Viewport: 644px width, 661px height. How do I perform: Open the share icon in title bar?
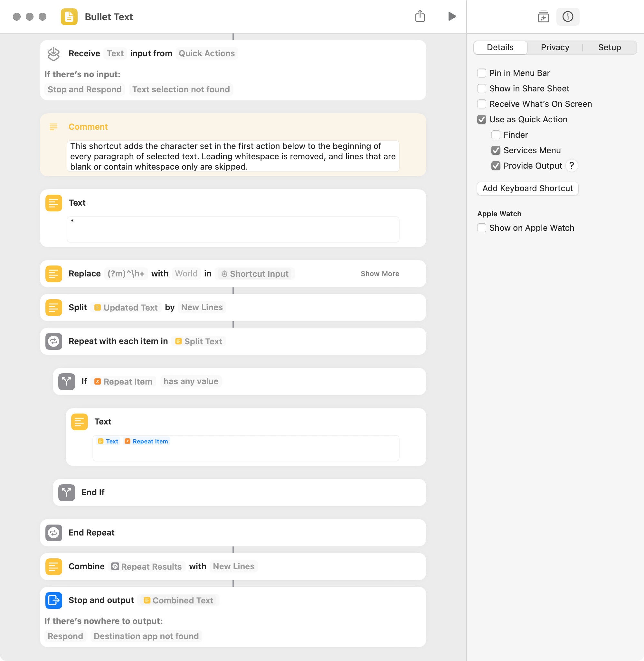coord(420,16)
